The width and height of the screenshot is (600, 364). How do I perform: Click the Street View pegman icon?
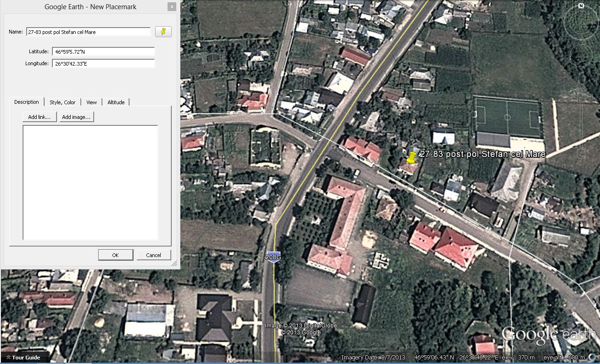[x=581, y=81]
